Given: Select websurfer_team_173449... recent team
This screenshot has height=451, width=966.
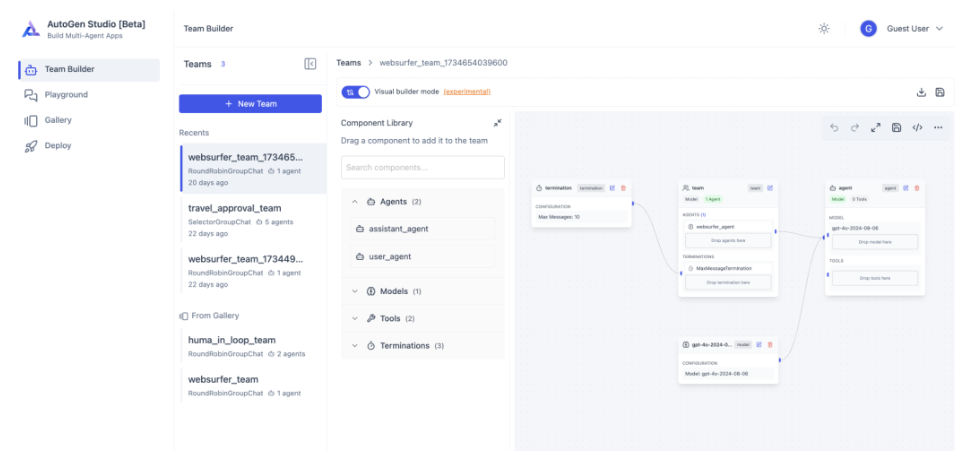Looking at the screenshot, I should pyautogui.click(x=253, y=271).
